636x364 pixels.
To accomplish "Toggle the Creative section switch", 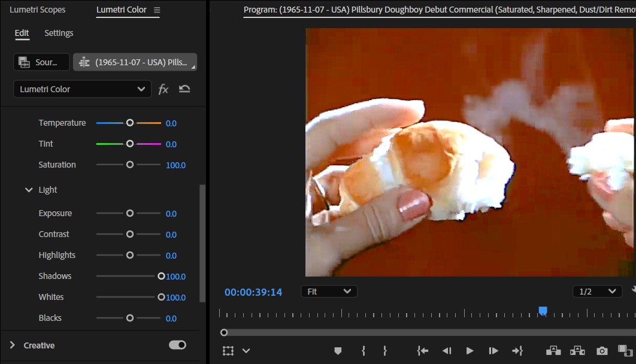I will point(178,345).
